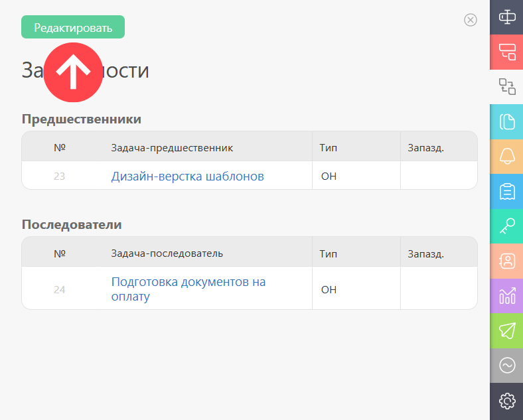Open the red subtasks hierarchy sidebar icon

coord(506,52)
